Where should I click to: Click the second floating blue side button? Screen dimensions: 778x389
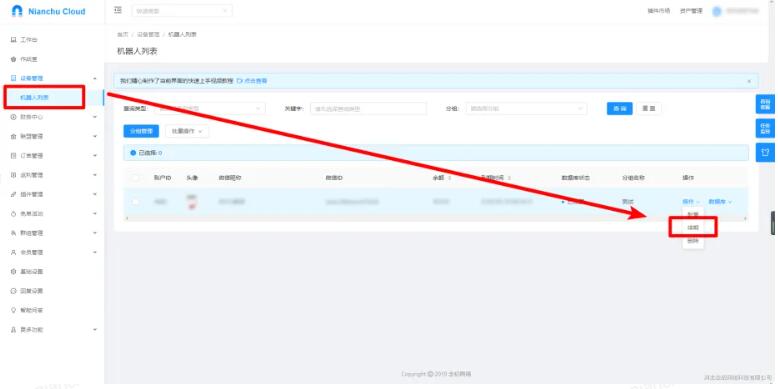tap(765, 129)
